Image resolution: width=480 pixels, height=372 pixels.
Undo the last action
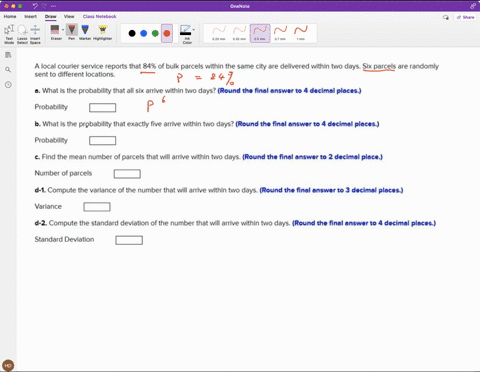35,6
